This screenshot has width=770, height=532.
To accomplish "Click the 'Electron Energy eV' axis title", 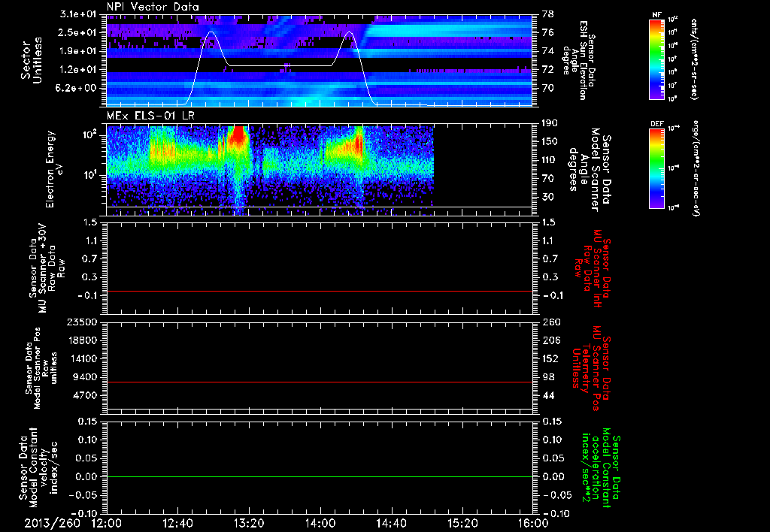I will pyautogui.click(x=53, y=169).
